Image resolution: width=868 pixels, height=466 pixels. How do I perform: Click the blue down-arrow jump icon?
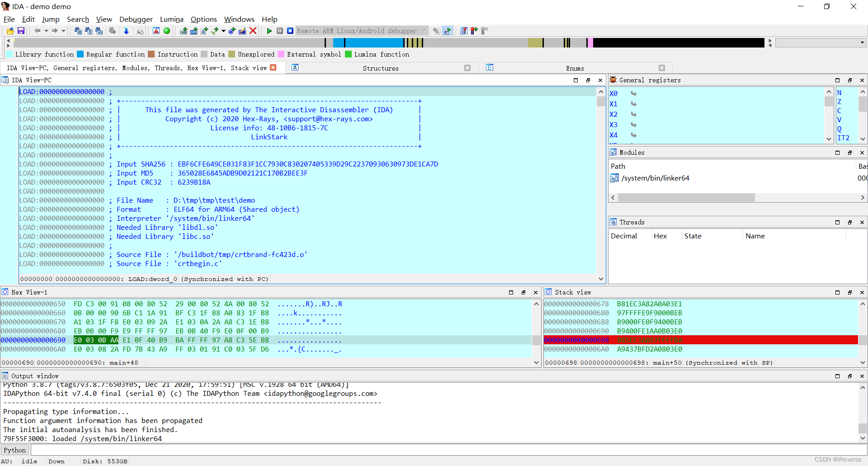[x=126, y=31]
